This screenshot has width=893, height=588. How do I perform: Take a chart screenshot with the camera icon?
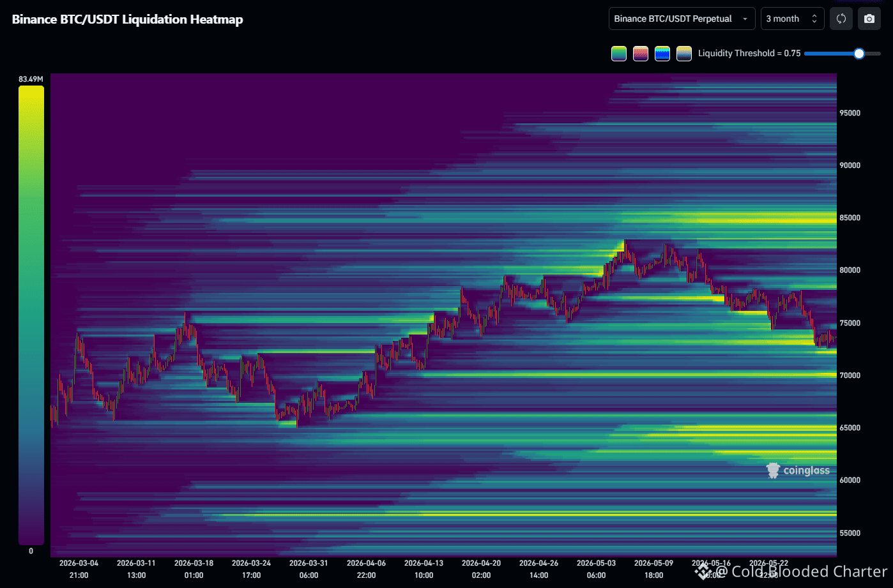click(x=869, y=19)
